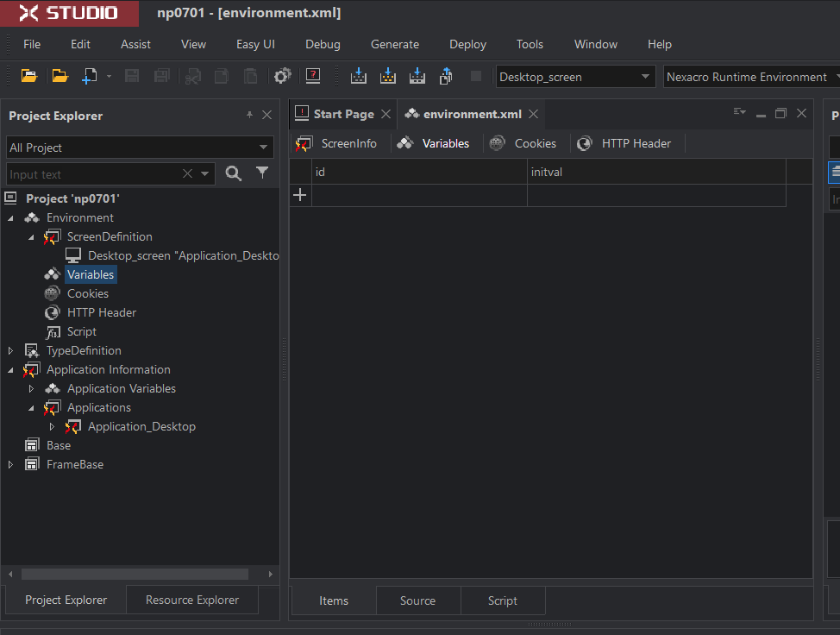840x635 pixels.
Task: Click the Stop square icon in toolbar
Action: (x=476, y=76)
